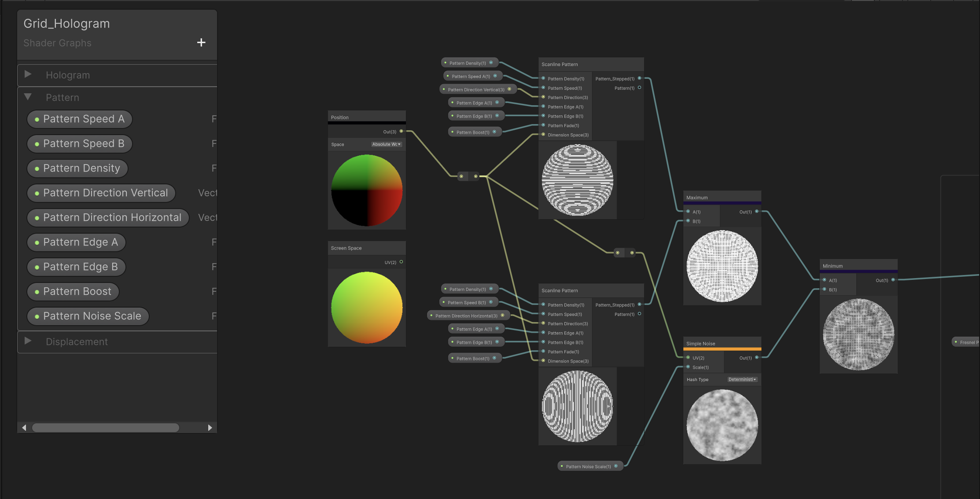The image size is (980, 499).
Task: Click the Out(3) output port on Position node
Action: coord(401,131)
